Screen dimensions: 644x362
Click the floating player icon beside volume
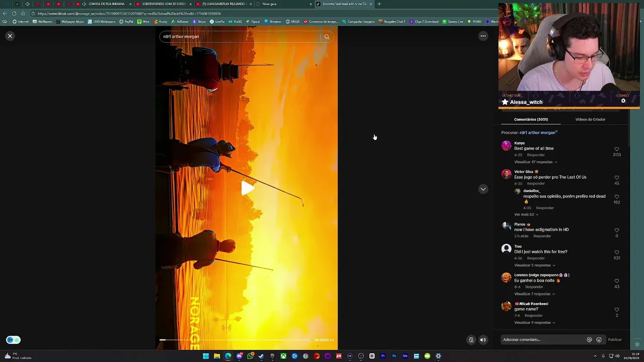471,340
